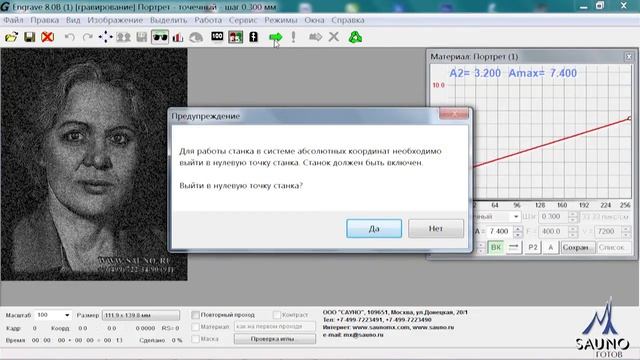Click the V 7200 input field
The image size is (640, 360).
point(608,231)
